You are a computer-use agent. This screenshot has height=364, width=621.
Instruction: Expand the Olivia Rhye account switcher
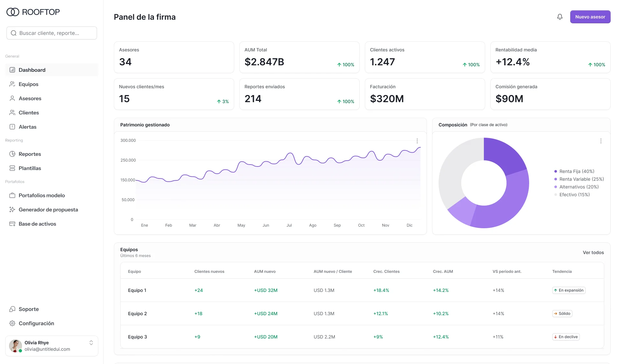pos(91,343)
